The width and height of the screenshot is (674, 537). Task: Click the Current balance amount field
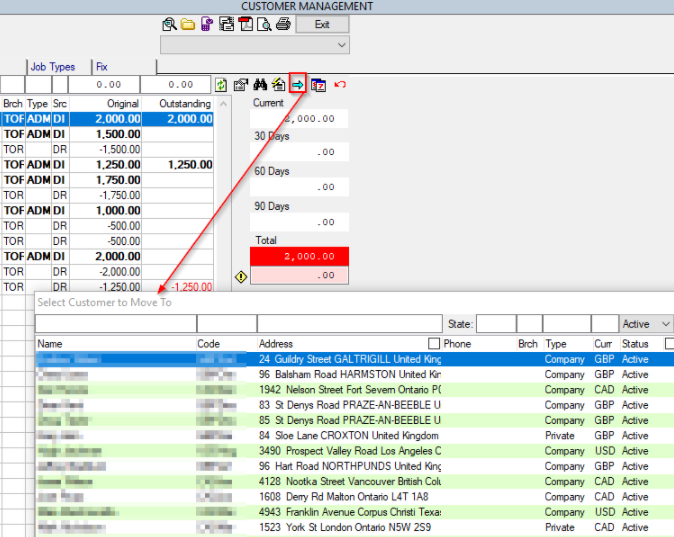[x=299, y=119]
